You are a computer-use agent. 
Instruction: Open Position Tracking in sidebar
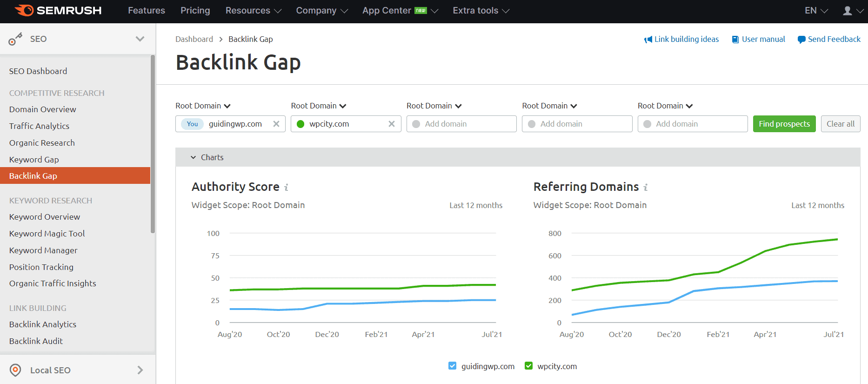tap(41, 267)
